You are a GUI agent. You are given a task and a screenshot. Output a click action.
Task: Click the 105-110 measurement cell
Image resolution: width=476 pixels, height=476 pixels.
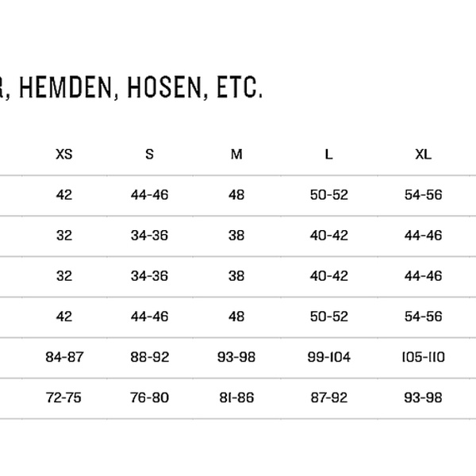point(423,357)
